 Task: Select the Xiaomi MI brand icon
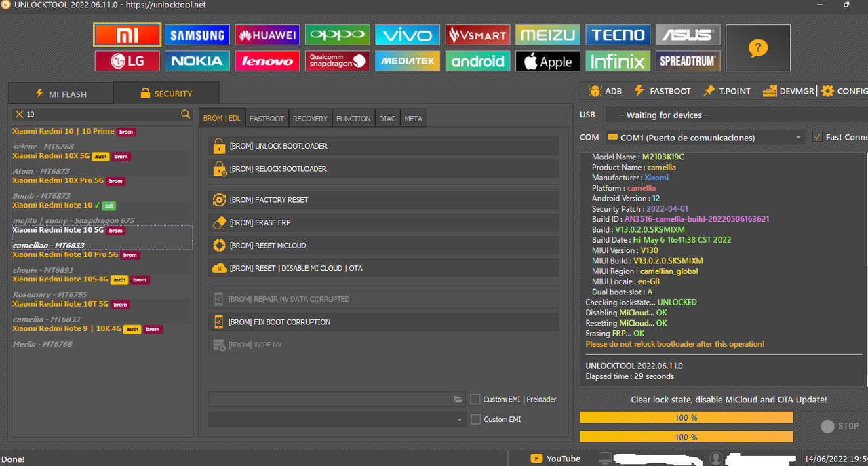click(x=127, y=35)
